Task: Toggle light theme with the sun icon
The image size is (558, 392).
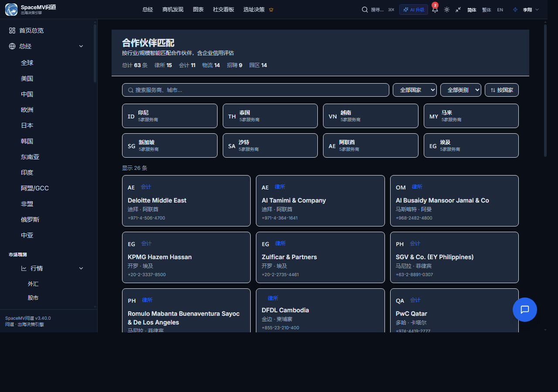Action: coord(447,10)
